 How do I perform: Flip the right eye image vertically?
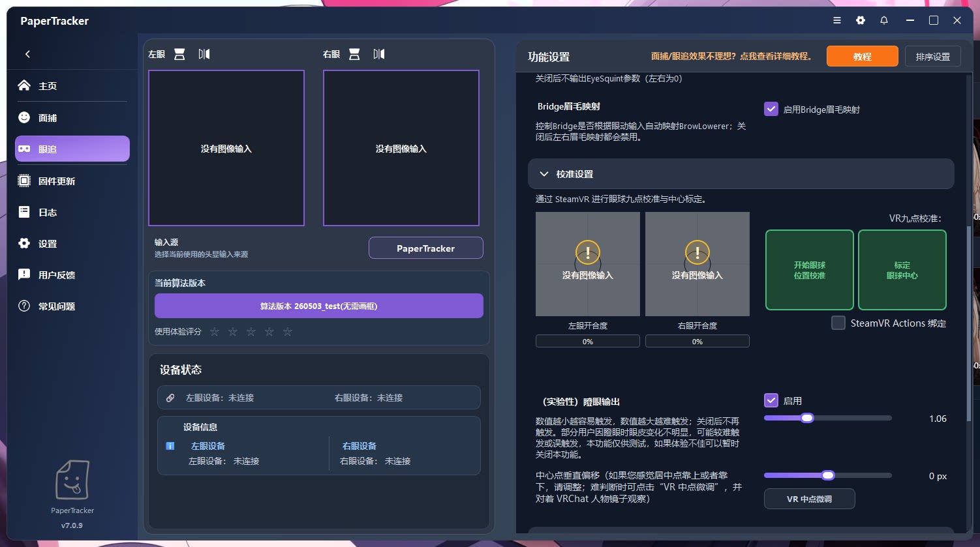[354, 54]
